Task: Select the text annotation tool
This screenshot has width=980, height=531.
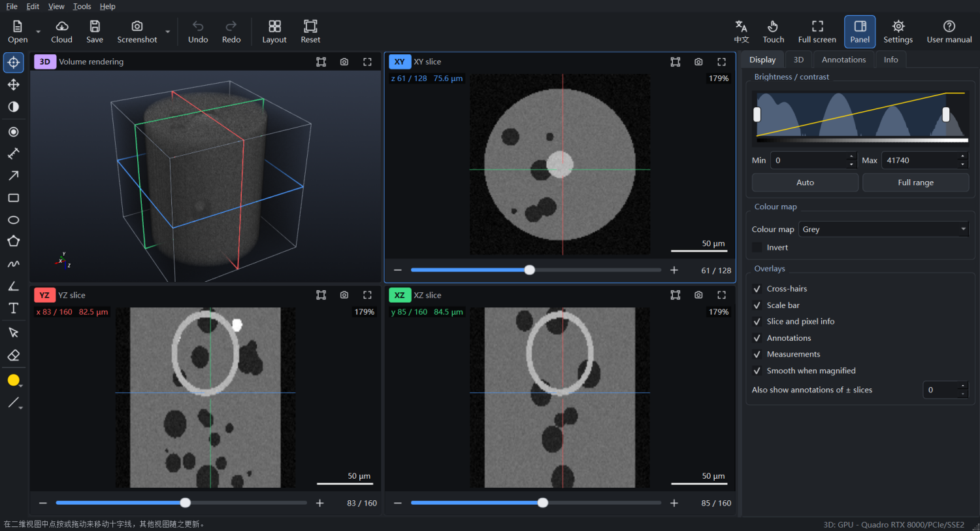Action: 14,308
